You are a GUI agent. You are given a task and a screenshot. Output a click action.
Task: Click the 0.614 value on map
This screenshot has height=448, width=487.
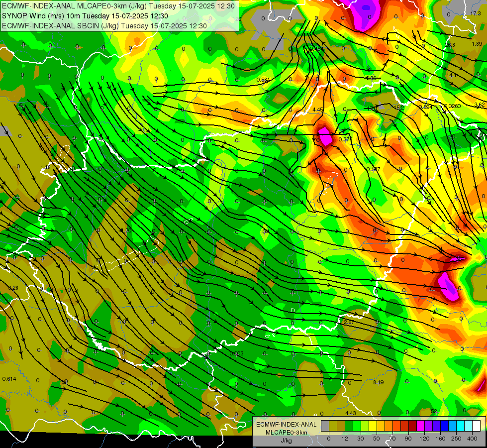[9, 379]
